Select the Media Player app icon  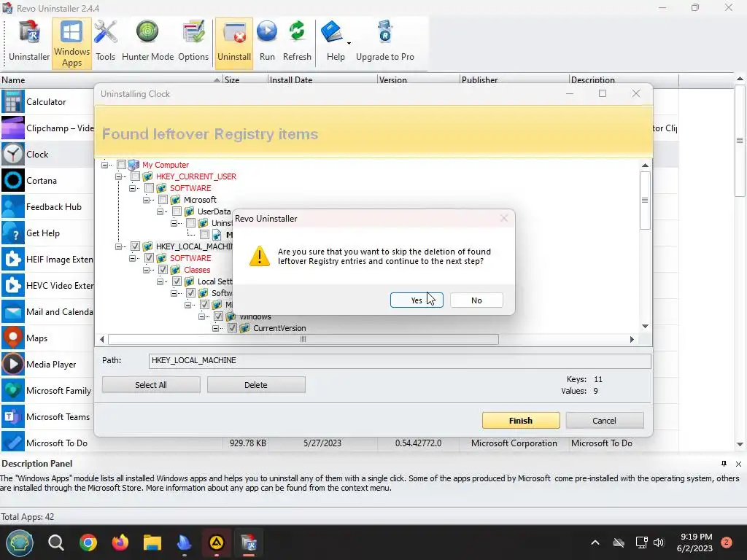pos(12,365)
